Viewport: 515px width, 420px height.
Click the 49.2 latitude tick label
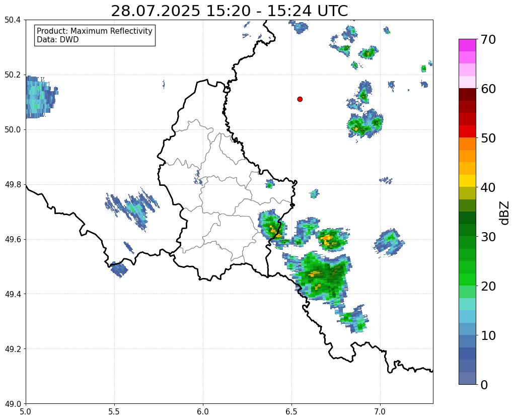click(x=13, y=349)
